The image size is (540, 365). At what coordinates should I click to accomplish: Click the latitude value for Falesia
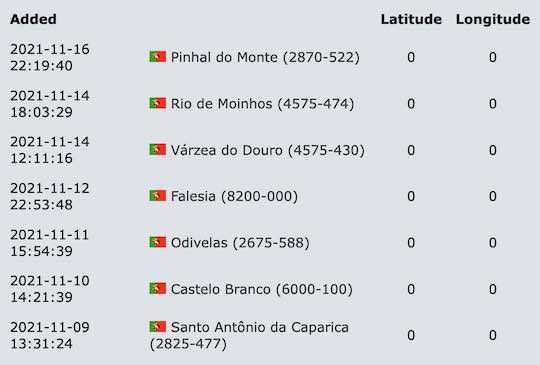pyautogui.click(x=411, y=196)
